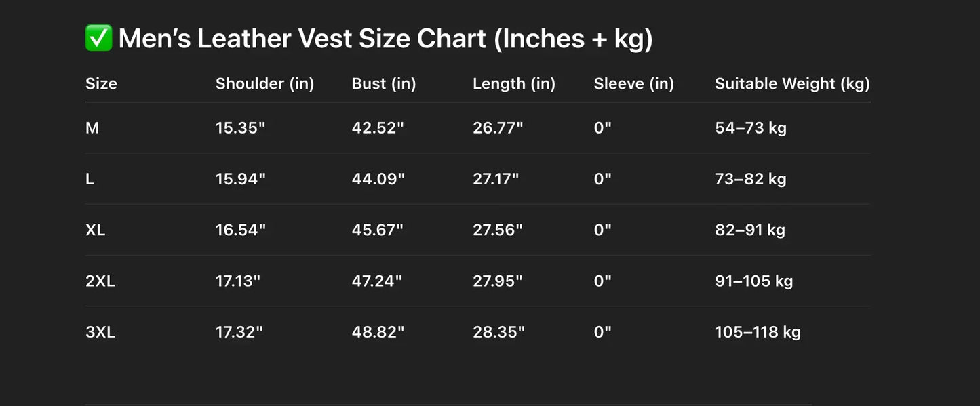Click the Sleeve (in) column header

[634, 83]
